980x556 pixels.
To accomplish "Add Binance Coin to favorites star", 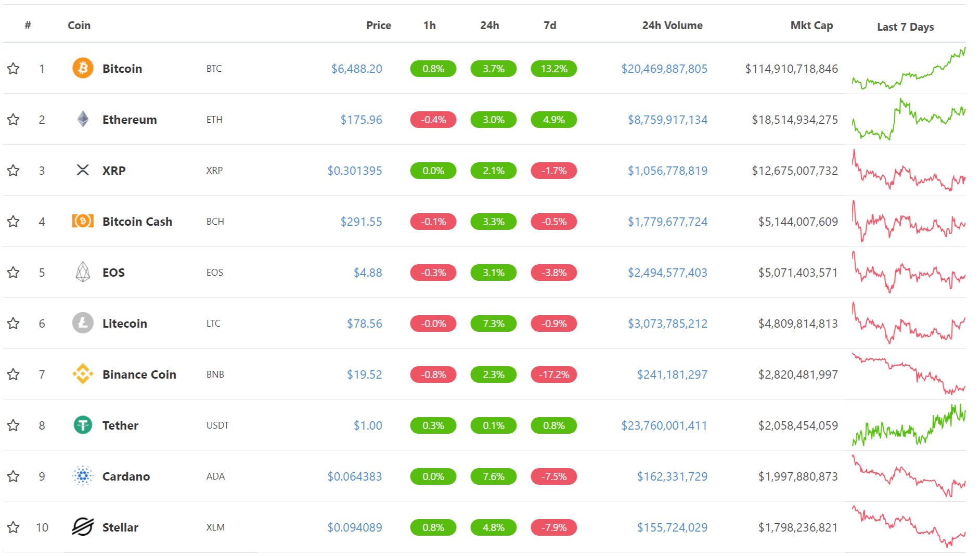I will (x=14, y=374).
